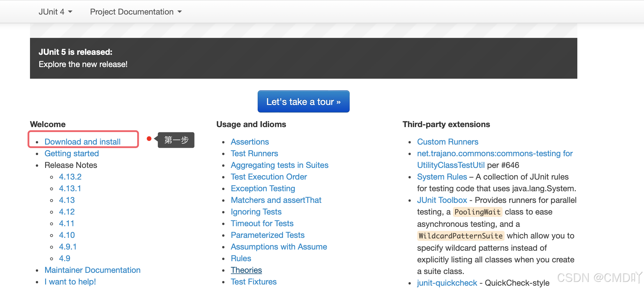
Task: Open Aggregating tests in Suites
Action: [x=279, y=165]
